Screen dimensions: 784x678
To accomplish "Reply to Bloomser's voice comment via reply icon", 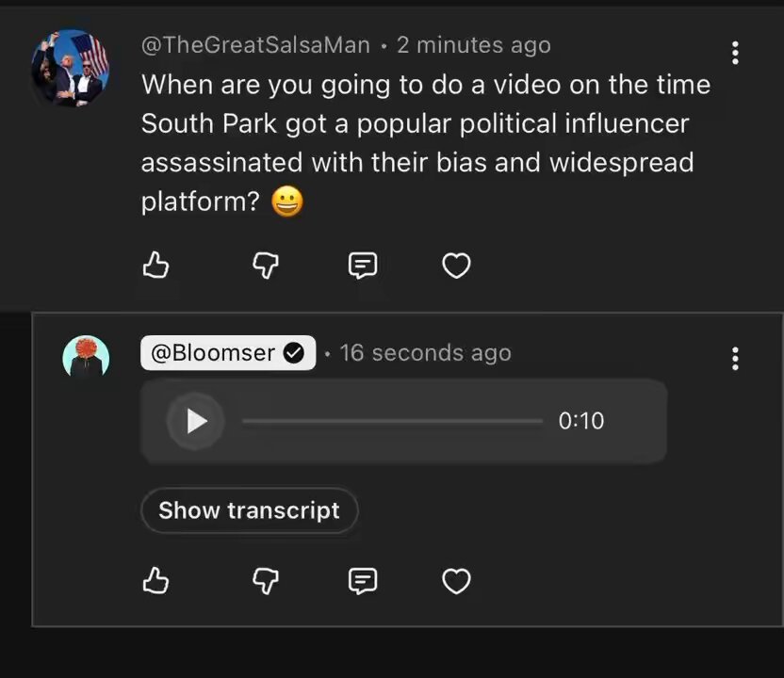I will [x=363, y=581].
